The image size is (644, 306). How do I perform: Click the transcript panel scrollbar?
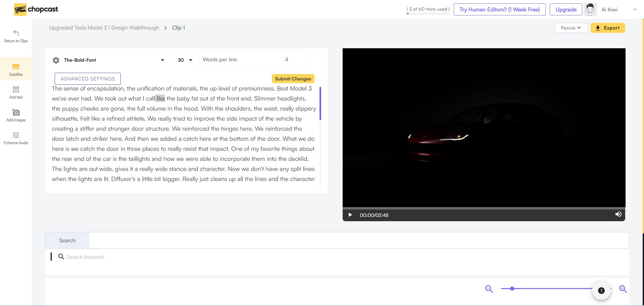pyautogui.click(x=320, y=103)
